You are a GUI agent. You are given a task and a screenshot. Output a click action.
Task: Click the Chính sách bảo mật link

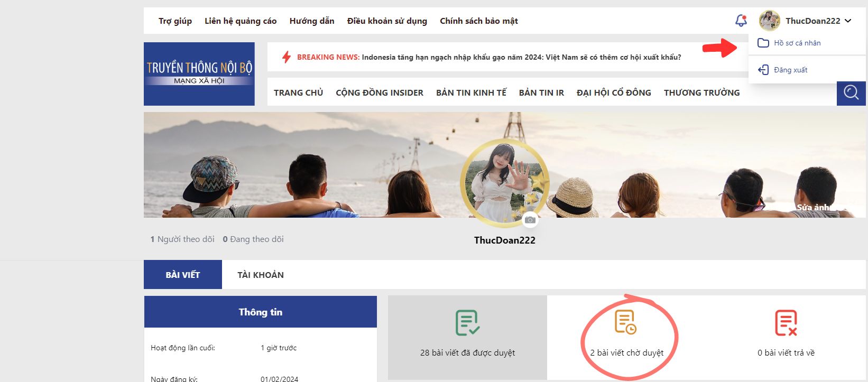click(x=478, y=21)
